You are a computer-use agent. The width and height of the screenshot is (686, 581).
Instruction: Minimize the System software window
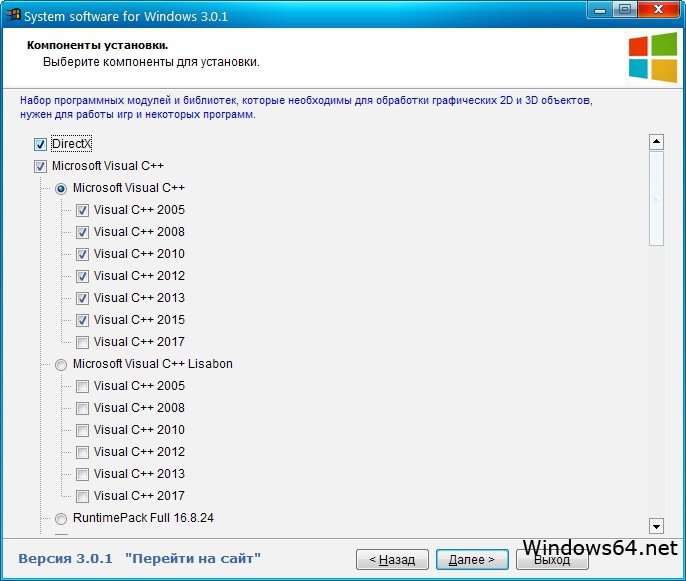pos(600,10)
